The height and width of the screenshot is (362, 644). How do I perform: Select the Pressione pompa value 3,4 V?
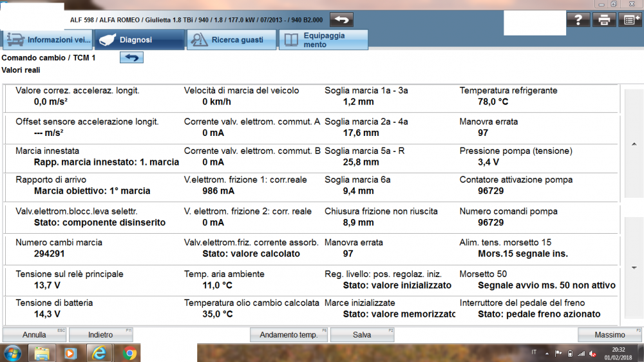coord(488,162)
